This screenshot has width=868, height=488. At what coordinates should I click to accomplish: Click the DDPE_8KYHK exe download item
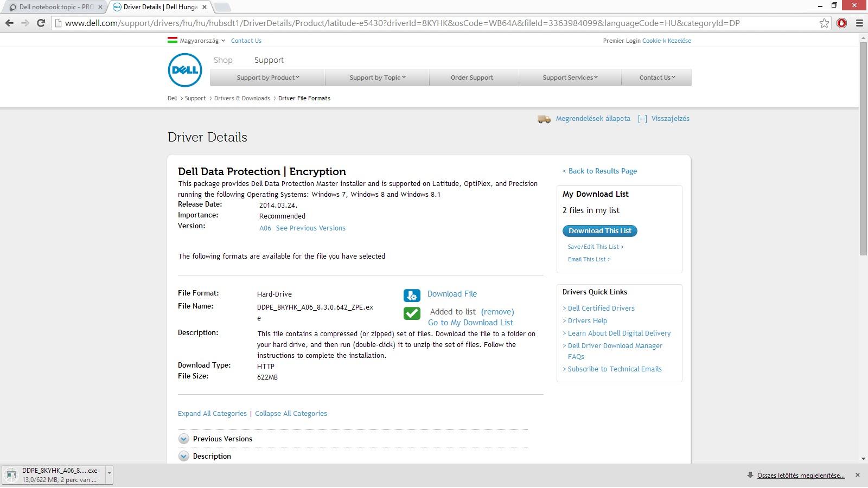(x=57, y=474)
